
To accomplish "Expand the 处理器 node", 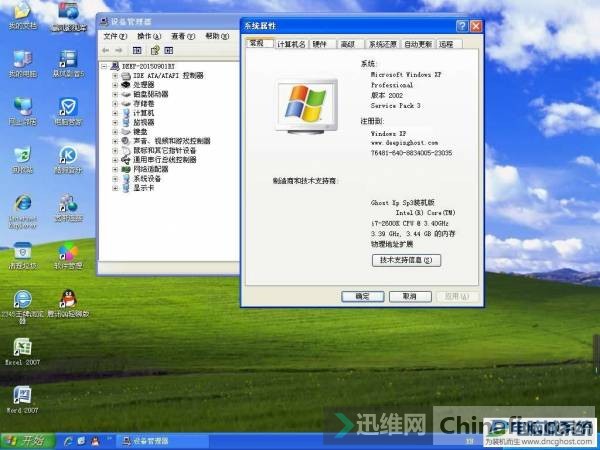I will (x=115, y=85).
